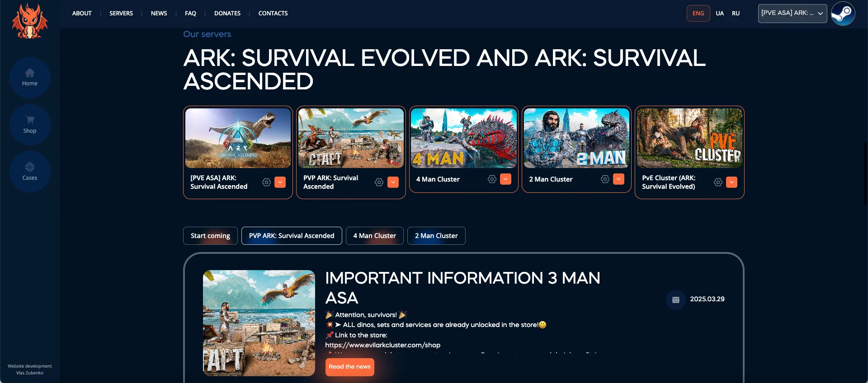The image size is (868, 383).
Task: Open the FAQ menu item
Action: 190,14
